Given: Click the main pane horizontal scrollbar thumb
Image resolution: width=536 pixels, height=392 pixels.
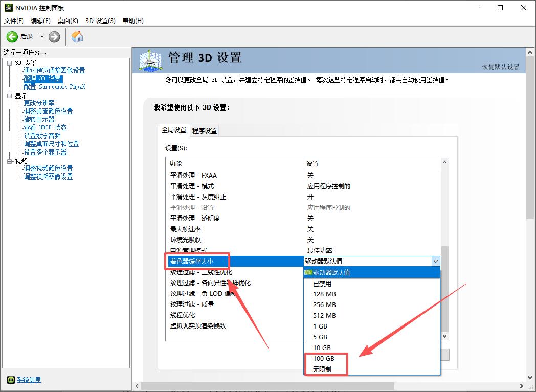Looking at the screenshot, I should click(269, 386).
